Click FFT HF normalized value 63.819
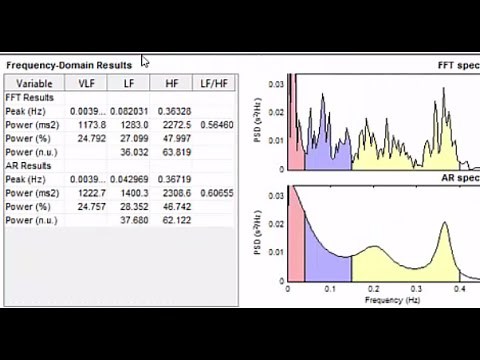The height and width of the screenshot is (360, 480). (177, 152)
